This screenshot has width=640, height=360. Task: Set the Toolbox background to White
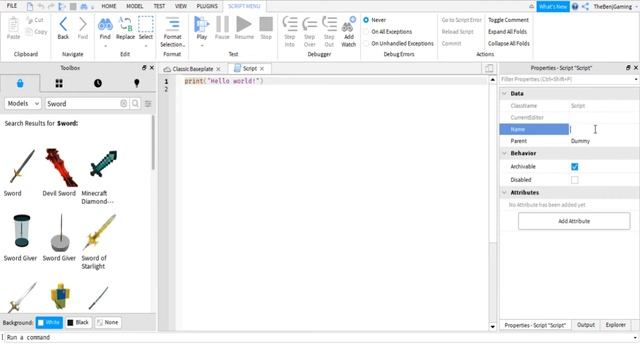(x=49, y=322)
